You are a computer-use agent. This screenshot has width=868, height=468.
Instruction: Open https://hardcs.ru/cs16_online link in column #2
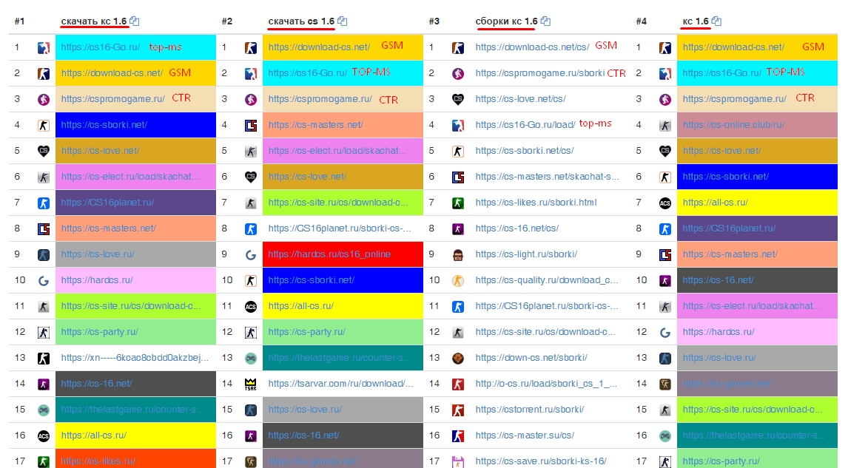(329, 254)
